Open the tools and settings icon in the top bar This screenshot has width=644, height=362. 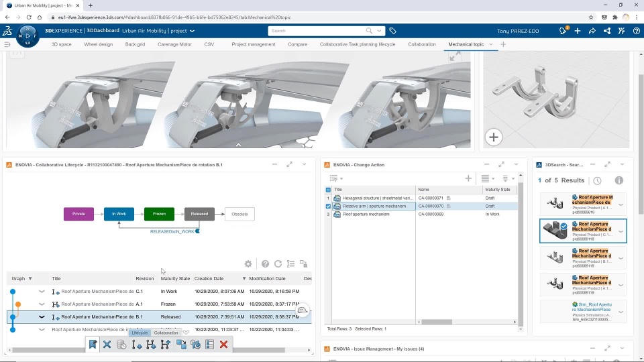click(622, 31)
